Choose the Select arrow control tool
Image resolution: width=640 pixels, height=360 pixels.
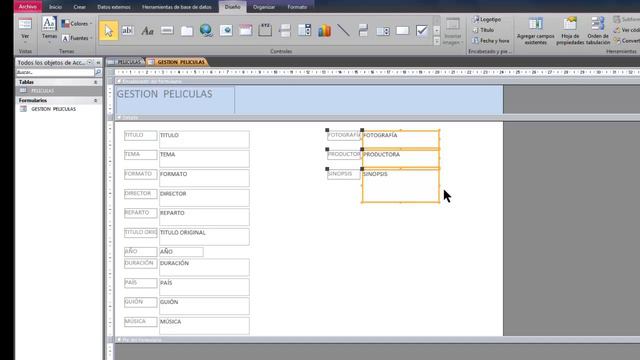point(108,31)
